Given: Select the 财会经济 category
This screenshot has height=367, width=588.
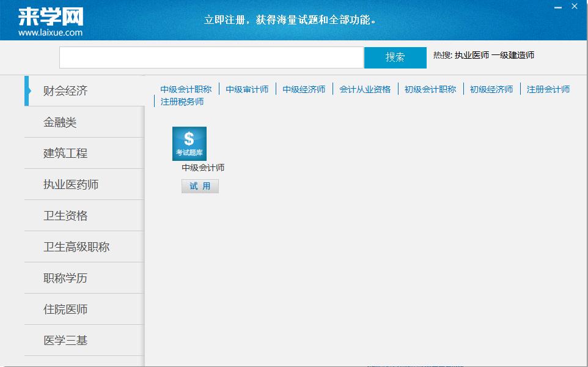Looking at the screenshot, I should coord(85,91).
